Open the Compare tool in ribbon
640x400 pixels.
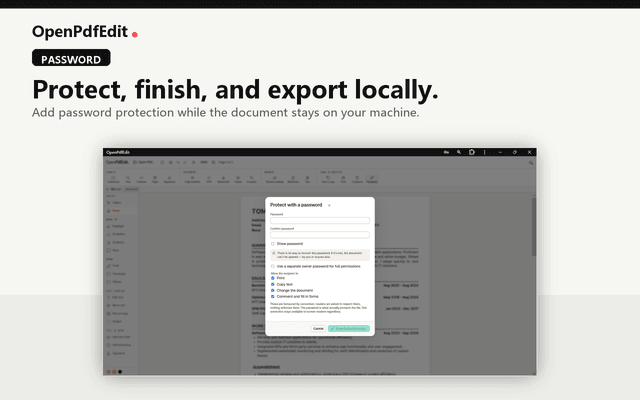(357, 180)
